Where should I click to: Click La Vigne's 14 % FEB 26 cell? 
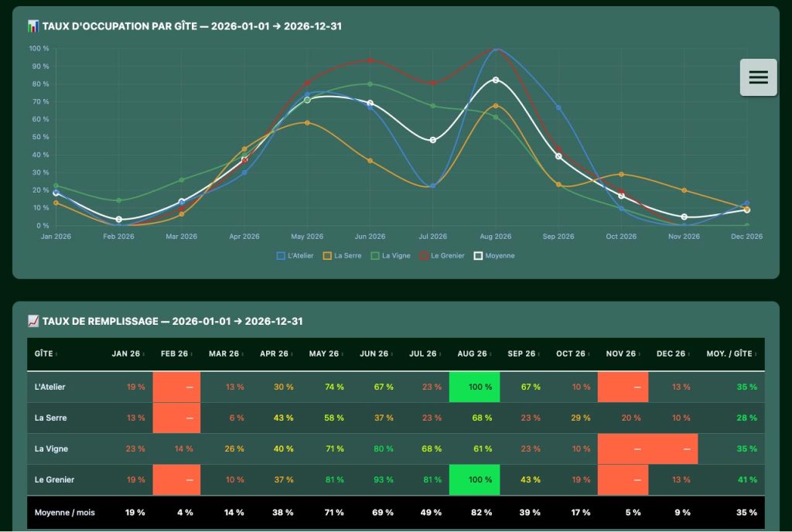coord(176,448)
